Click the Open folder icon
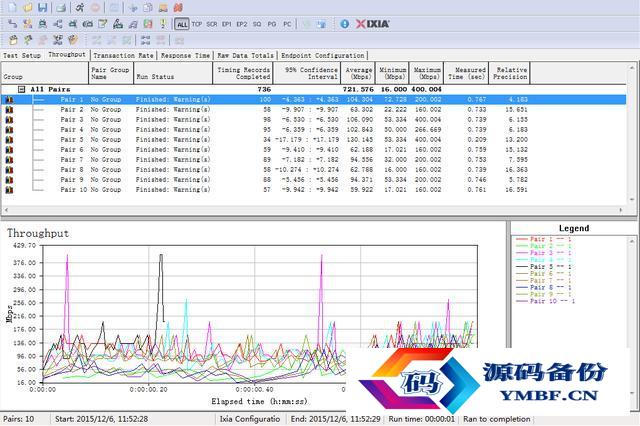This screenshot has height=426, width=640. (28, 7)
